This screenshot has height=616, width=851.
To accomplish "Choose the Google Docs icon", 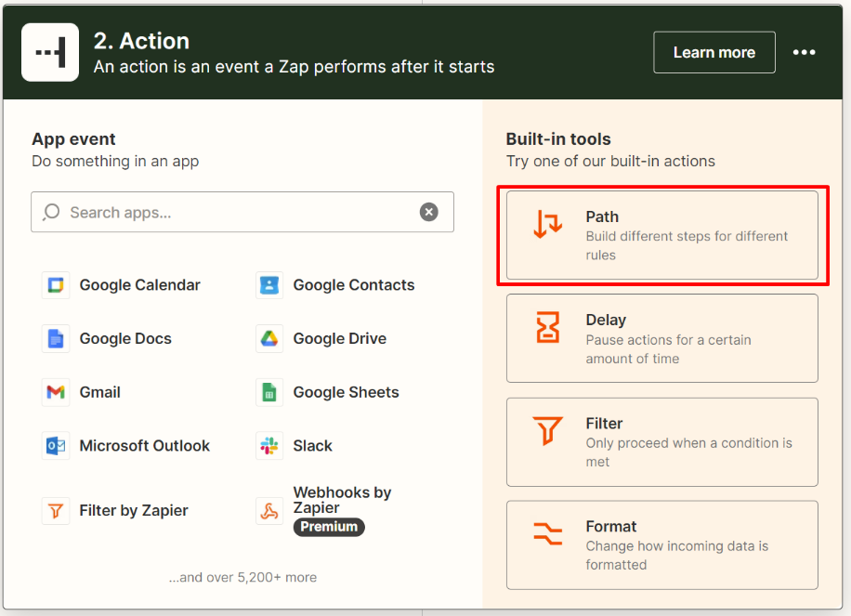I will [56, 339].
